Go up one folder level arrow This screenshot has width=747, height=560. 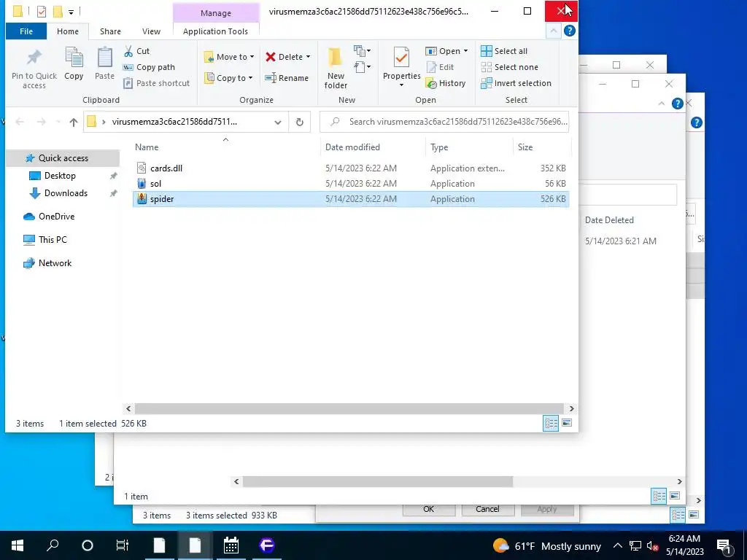point(74,122)
